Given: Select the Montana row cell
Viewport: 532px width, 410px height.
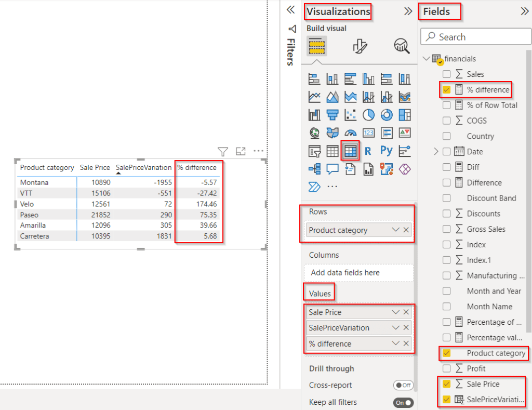Looking at the screenshot, I should (34, 182).
